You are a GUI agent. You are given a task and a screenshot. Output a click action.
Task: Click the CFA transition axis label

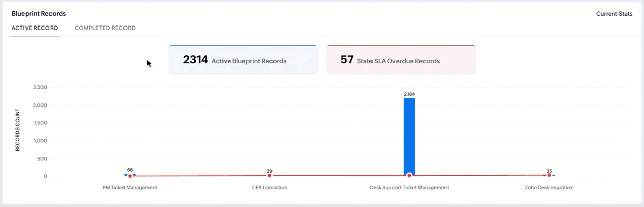(269, 188)
